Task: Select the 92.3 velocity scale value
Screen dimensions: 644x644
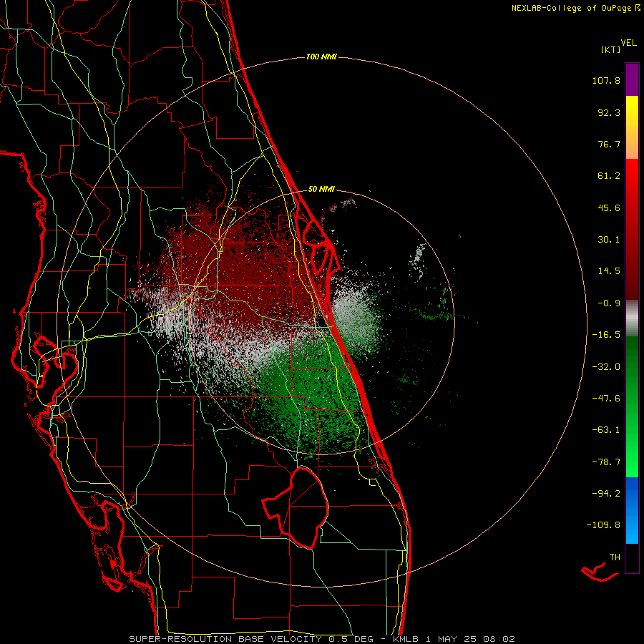Action: tap(609, 112)
